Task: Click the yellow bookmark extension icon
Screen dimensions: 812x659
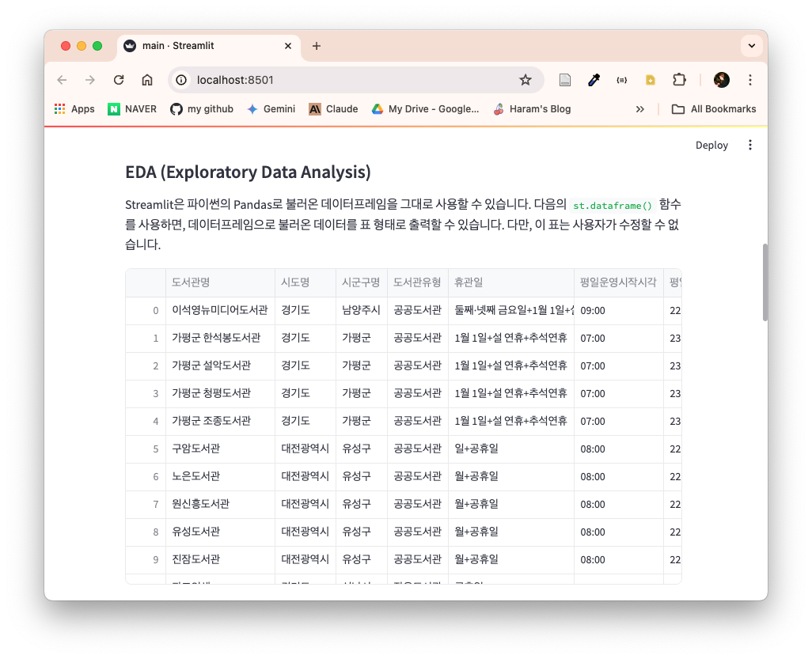Action: (x=650, y=80)
